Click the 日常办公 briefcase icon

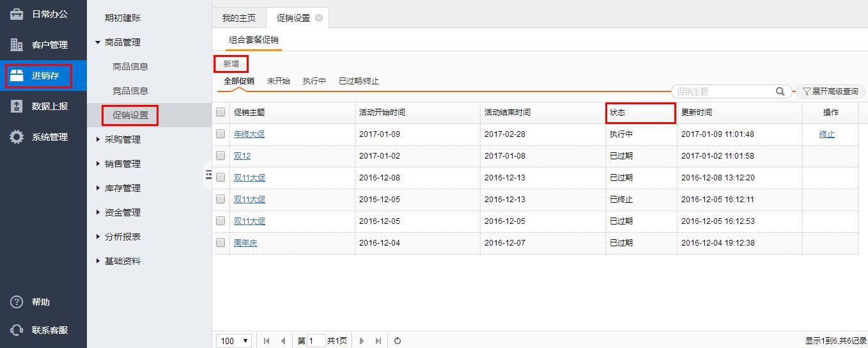(17, 14)
